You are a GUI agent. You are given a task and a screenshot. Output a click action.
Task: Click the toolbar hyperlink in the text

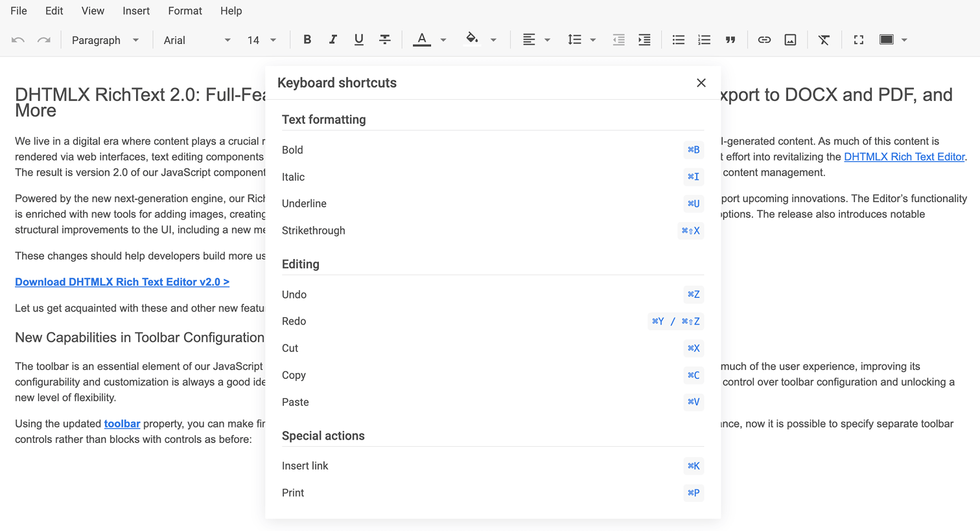122,424
